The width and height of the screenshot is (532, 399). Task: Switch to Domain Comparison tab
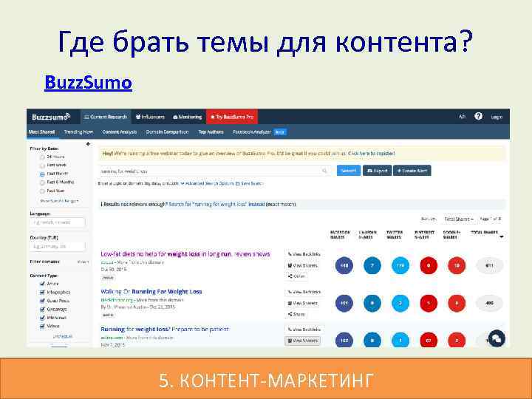[x=167, y=132]
